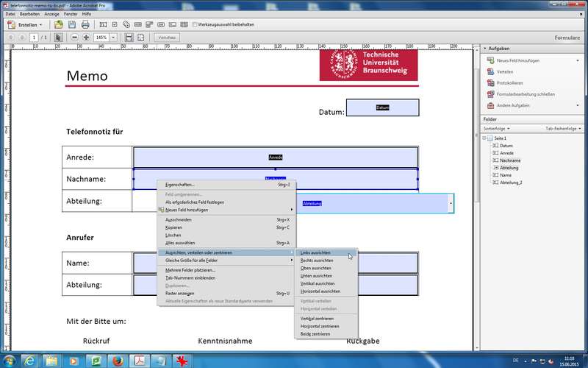
Task: Click Formularbearbeitung schließen
Action: pos(526,94)
